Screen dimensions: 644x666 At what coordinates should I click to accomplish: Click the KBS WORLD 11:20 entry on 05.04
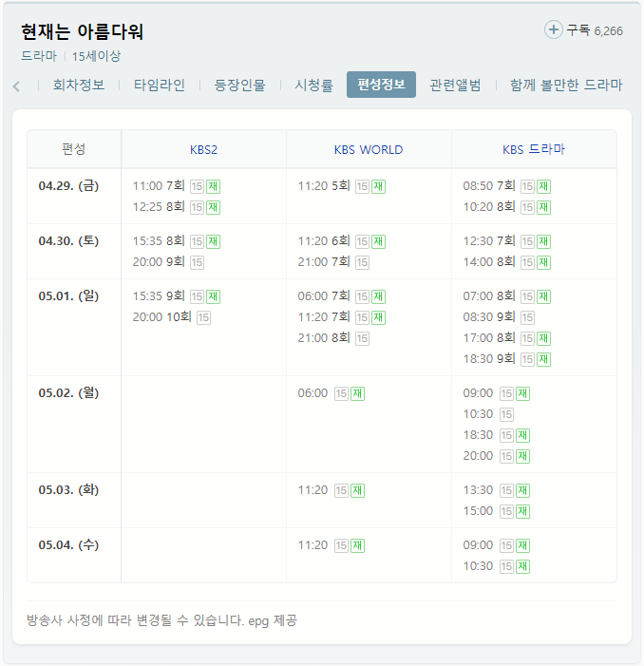coord(331,545)
